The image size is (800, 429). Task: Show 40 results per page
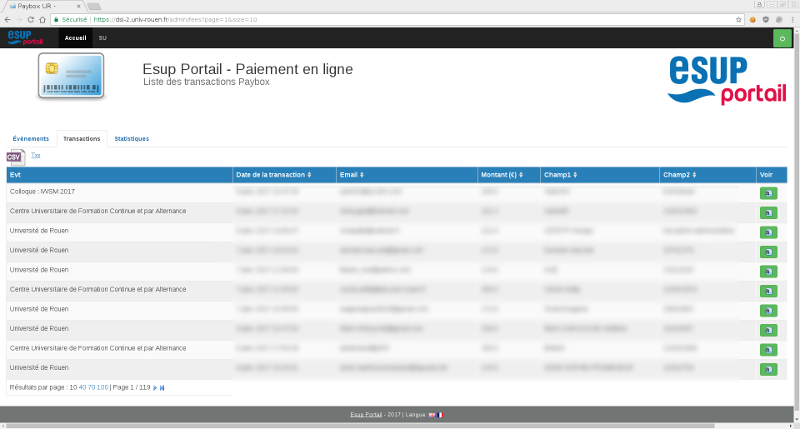[x=82, y=387]
